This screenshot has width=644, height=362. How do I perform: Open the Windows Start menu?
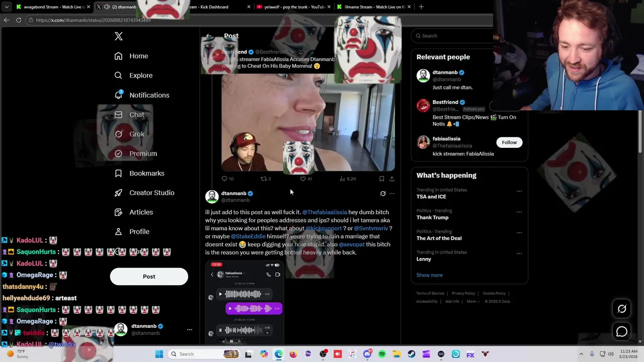click(159, 354)
